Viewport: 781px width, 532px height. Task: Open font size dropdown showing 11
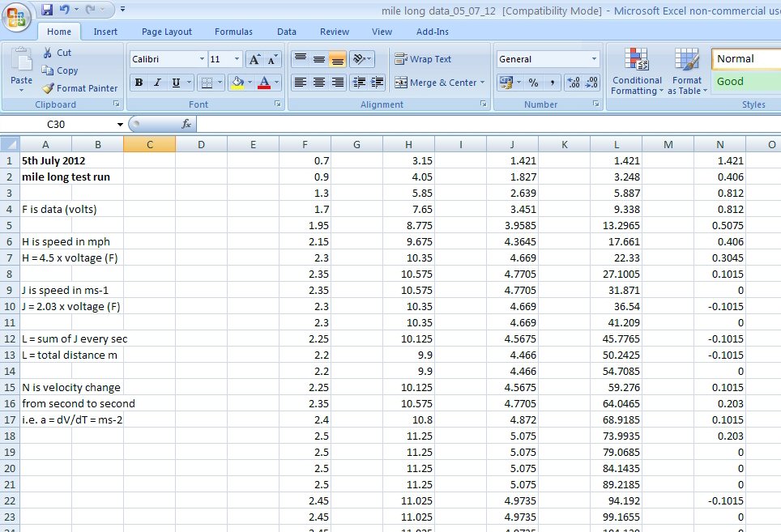tap(237, 59)
